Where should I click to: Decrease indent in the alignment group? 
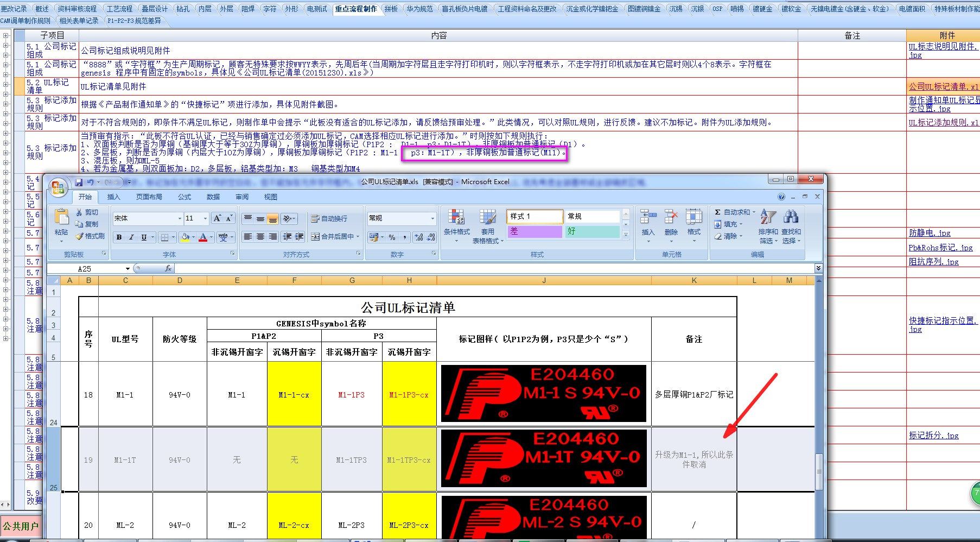287,237
